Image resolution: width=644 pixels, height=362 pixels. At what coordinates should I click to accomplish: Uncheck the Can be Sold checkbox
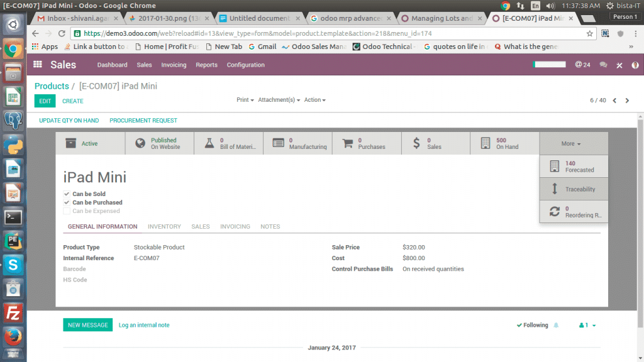tap(67, 194)
